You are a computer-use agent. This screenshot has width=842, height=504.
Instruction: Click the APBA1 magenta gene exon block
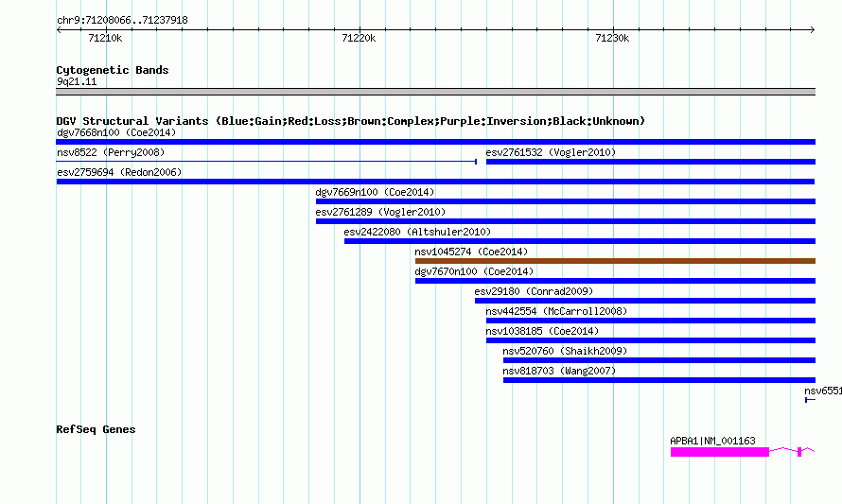pos(720,452)
